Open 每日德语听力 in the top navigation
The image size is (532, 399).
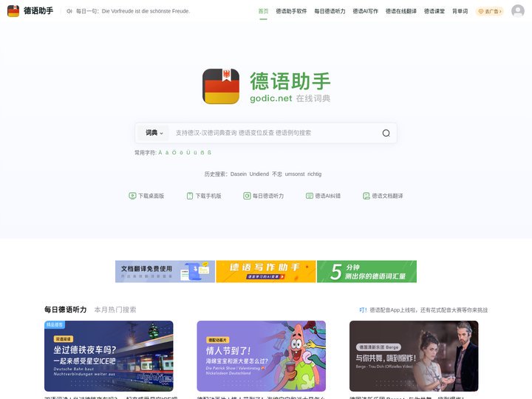(330, 11)
